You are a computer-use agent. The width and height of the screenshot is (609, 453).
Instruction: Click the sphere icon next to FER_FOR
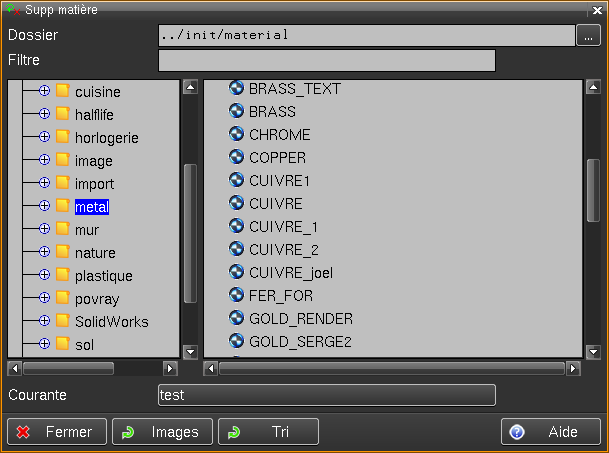237,295
